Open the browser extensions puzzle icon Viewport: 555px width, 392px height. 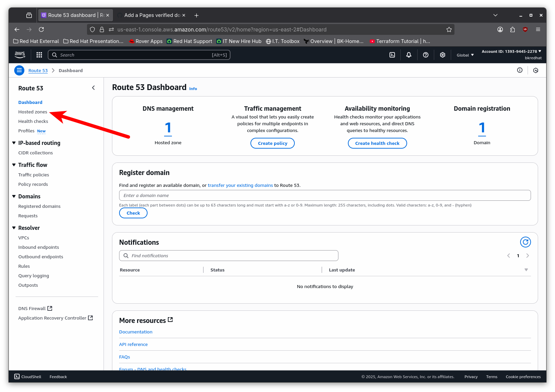(512, 29)
